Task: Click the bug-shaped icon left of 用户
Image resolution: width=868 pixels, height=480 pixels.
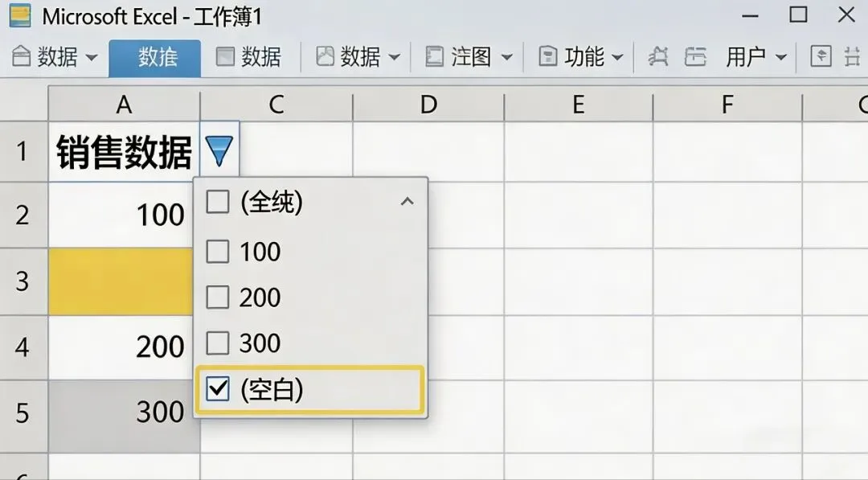Action: point(657,56)
